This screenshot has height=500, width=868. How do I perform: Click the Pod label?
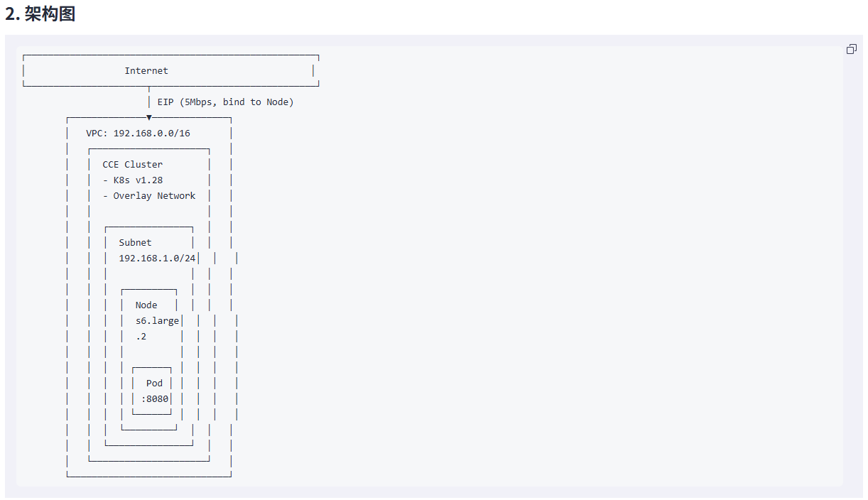click(x=154, y=383)
